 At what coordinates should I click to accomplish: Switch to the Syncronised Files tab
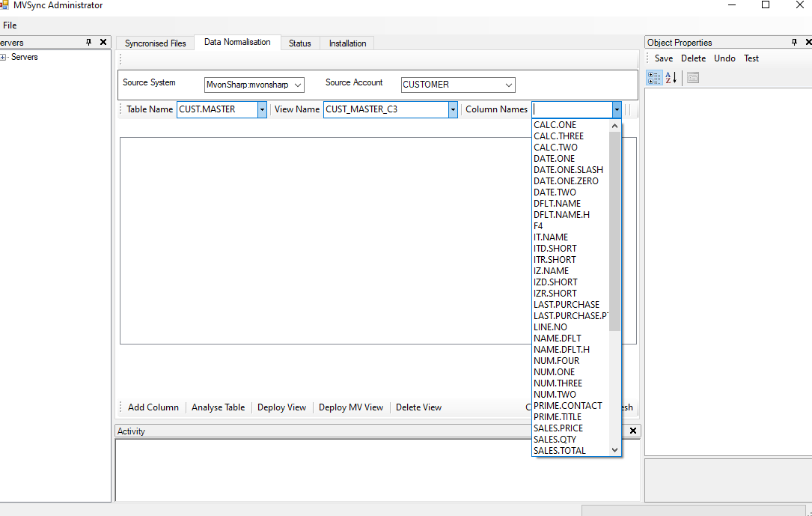pyautogui.click(x=156, y=43)
